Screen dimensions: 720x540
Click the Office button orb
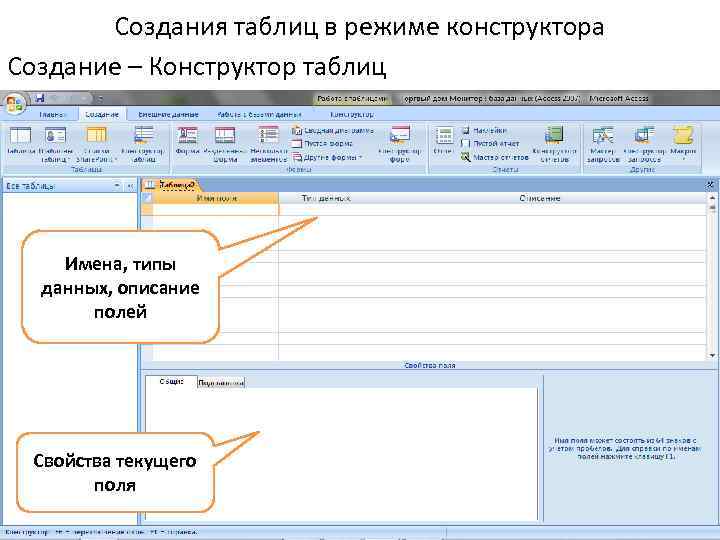(14, 103)
